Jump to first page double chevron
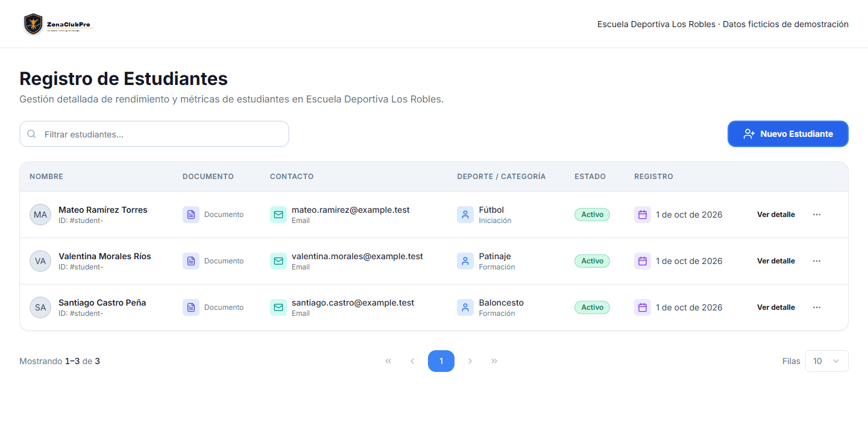Screen dimensions: 868x434 click(388, 361)
